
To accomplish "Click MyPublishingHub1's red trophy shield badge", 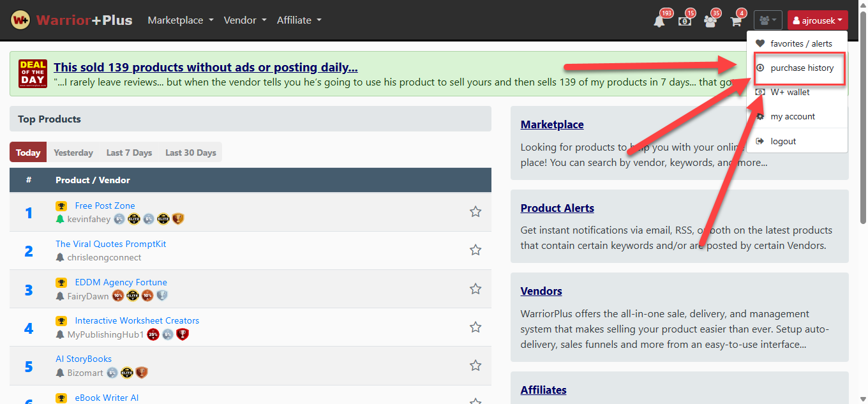I will pyautogui.click(x=183, y=334).
